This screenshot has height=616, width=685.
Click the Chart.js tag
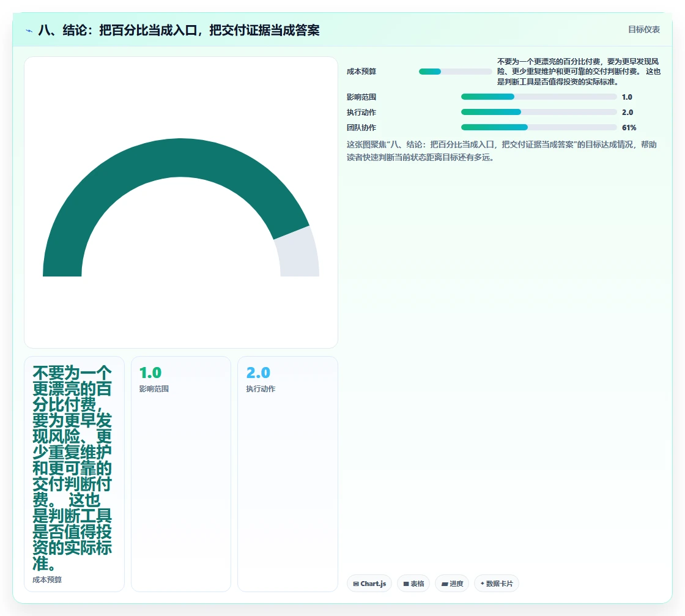coord(369,584)
